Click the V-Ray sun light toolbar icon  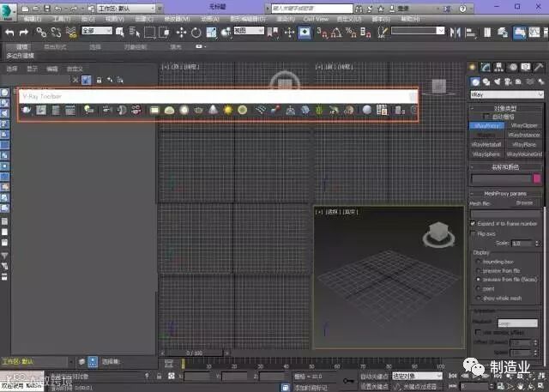[228, 111]
